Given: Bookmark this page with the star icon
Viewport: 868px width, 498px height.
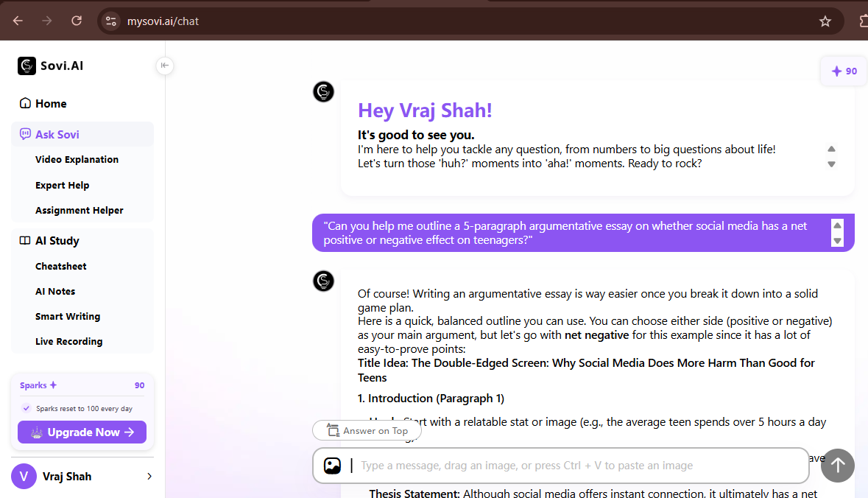Looking at the screenshot, I should (825, 21).
